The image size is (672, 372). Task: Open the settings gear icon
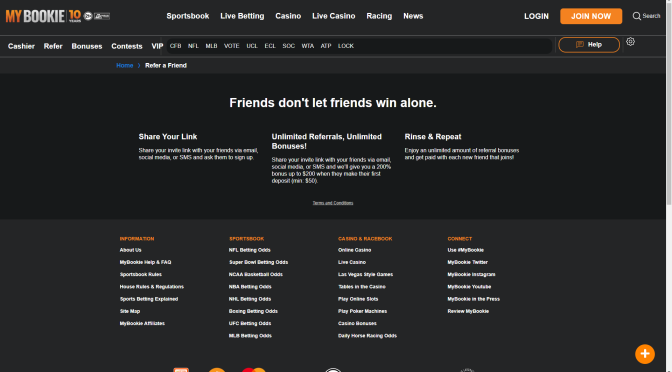click(630, 42)
